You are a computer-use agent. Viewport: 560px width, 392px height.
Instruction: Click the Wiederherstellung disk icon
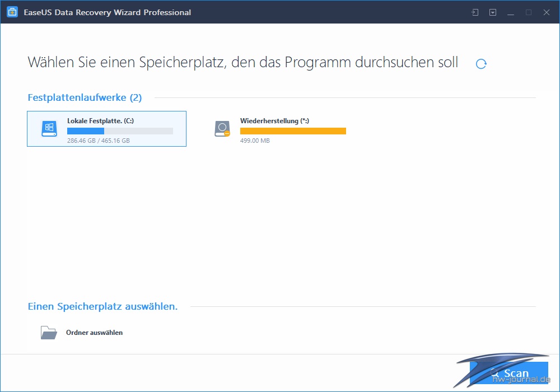coord(222,129)
